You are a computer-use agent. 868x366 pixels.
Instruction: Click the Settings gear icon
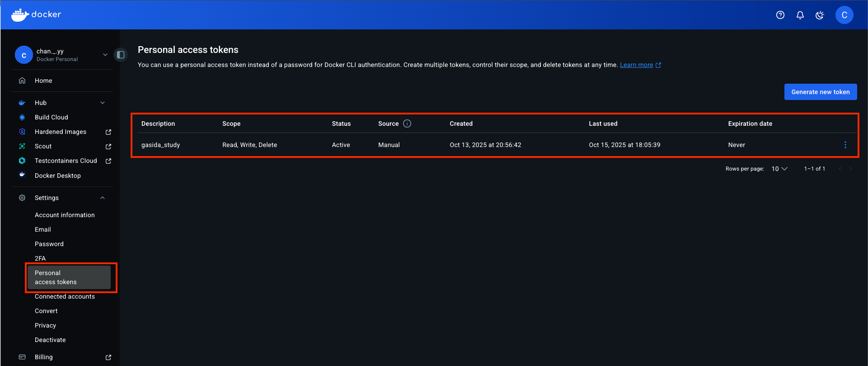pos(22,198)
